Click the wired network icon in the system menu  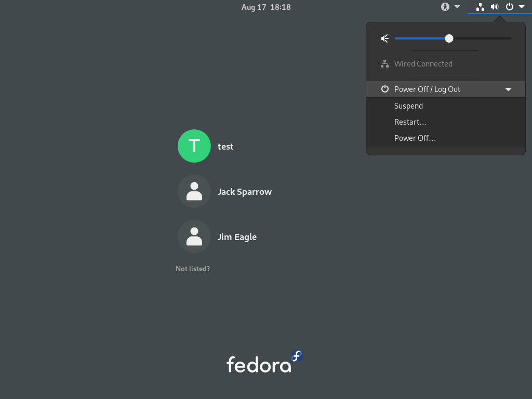click(x=385, y=64)
